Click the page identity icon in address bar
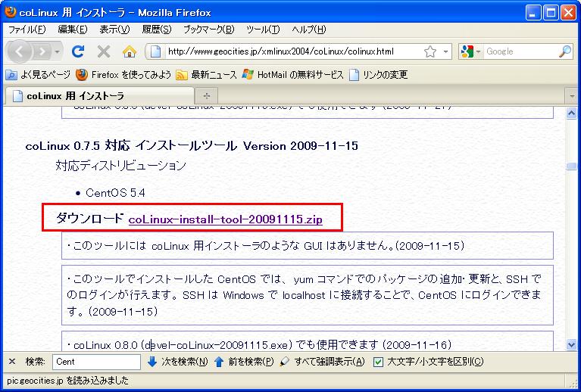581x392 pixels. (155, 51)
